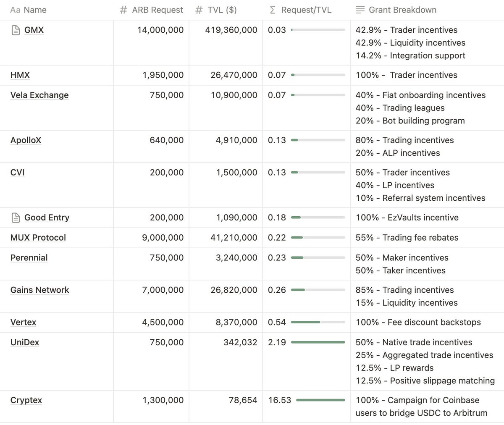Open the ARB Request column header menu
Image resolution: width=504 pixels, height=425 pixels.
(151, 10)
